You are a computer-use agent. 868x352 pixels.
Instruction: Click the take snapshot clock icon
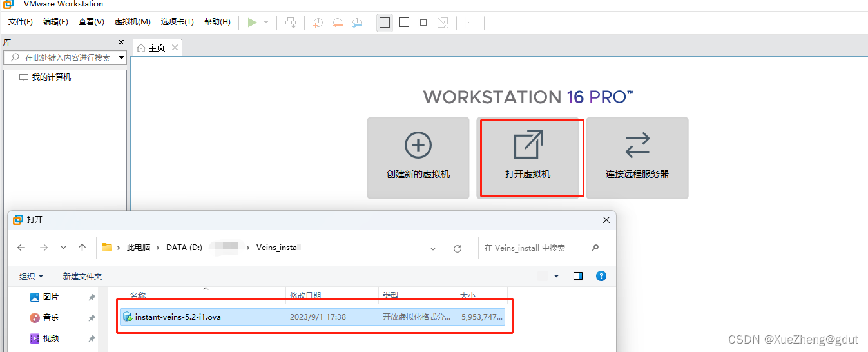(318, 23)
